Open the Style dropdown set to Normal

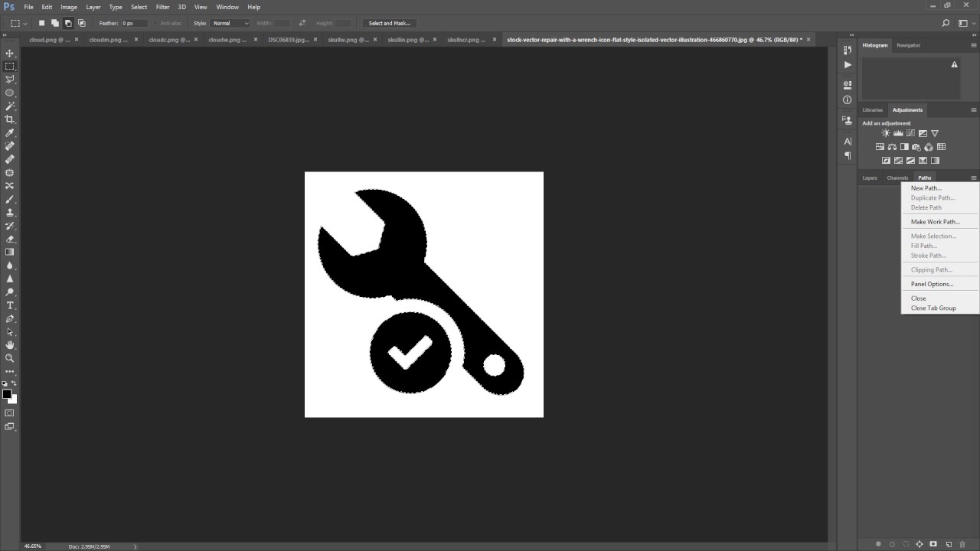[230, 23]
